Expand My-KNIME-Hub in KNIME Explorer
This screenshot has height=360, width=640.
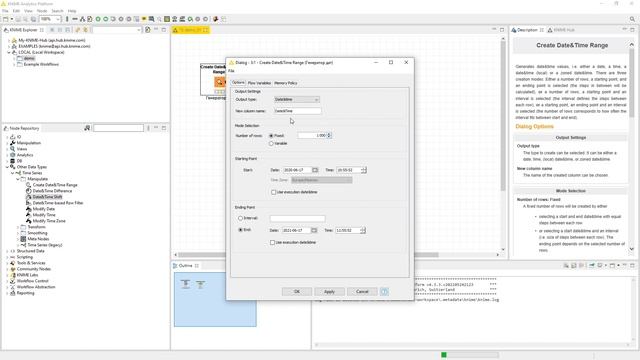[9, 40]
